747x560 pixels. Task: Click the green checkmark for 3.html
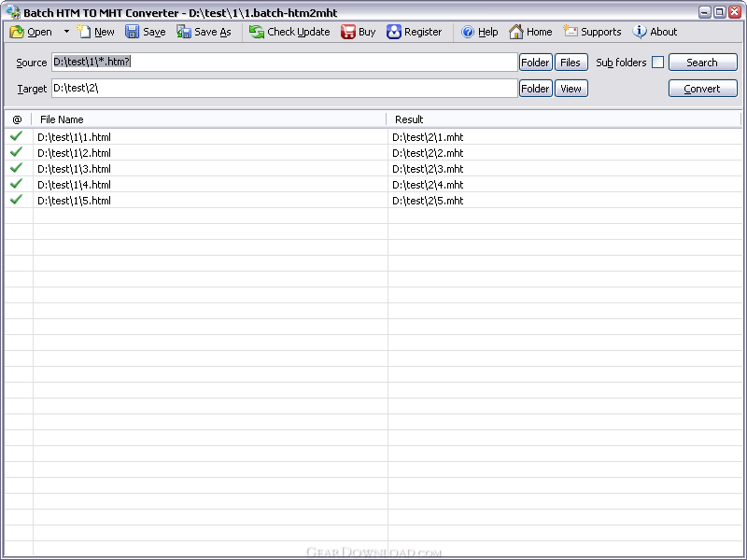tap(16, 168)
